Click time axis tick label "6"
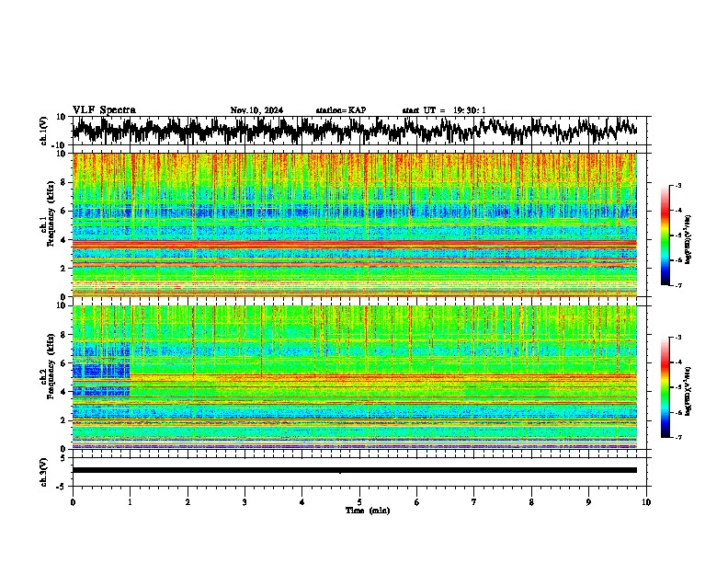 point(417,502)
